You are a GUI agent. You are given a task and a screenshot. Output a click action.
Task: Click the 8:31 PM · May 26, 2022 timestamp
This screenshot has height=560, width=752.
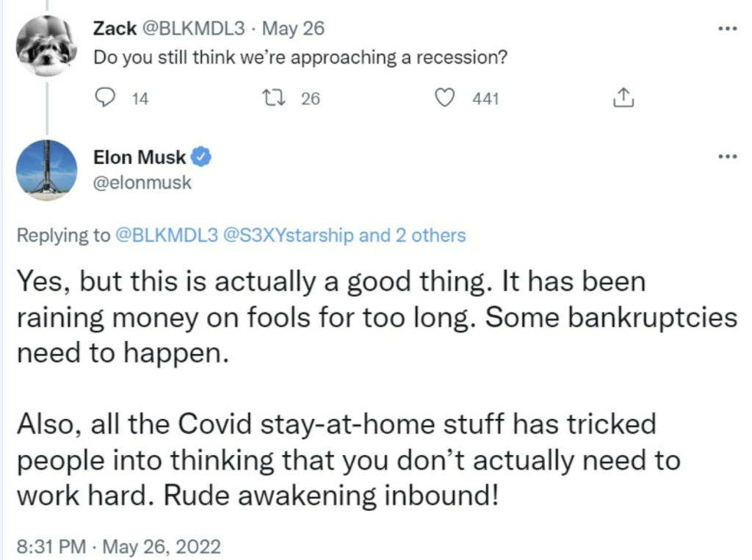coord(119,547)
